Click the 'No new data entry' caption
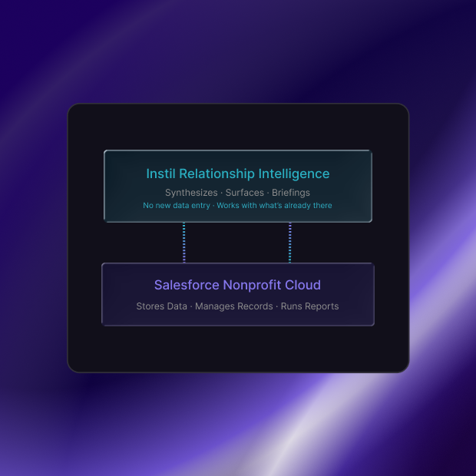The width and height of the screenshot is (476, 476). click(177, 206)
